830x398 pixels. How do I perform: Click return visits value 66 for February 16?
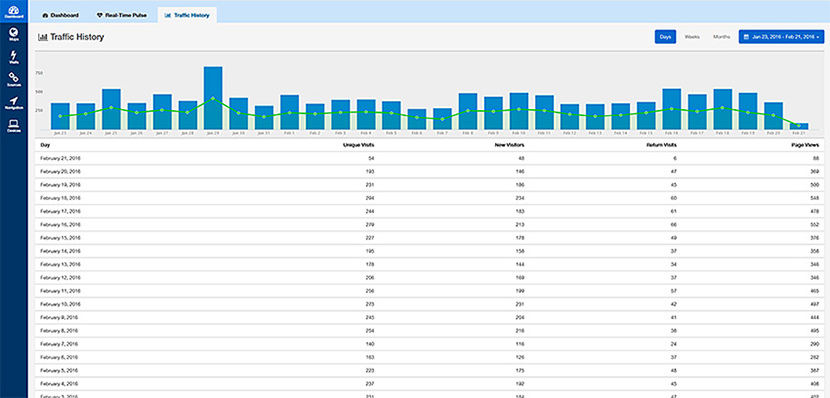click(x=673, y=224)
